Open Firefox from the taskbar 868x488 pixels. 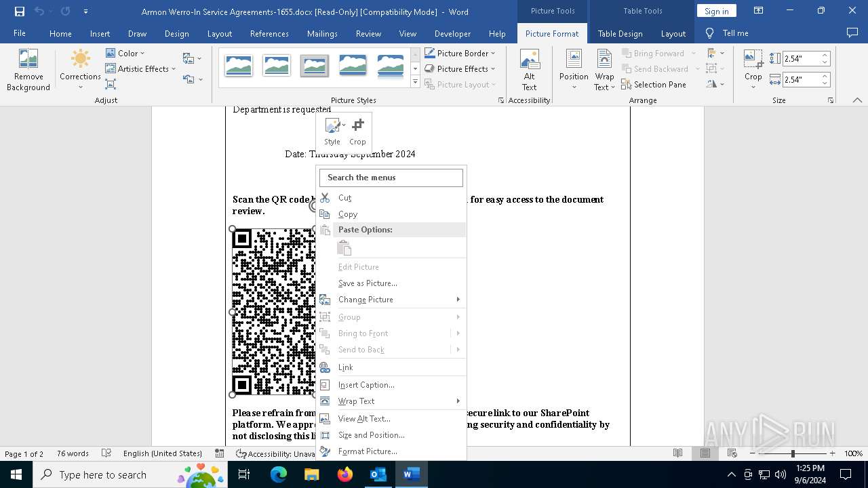345,474
